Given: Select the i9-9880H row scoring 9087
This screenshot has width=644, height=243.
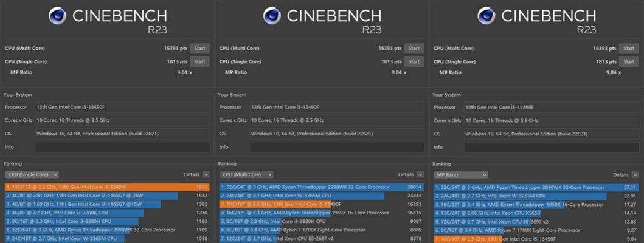Looking at the screenshot, I should [x=322, y=222].
